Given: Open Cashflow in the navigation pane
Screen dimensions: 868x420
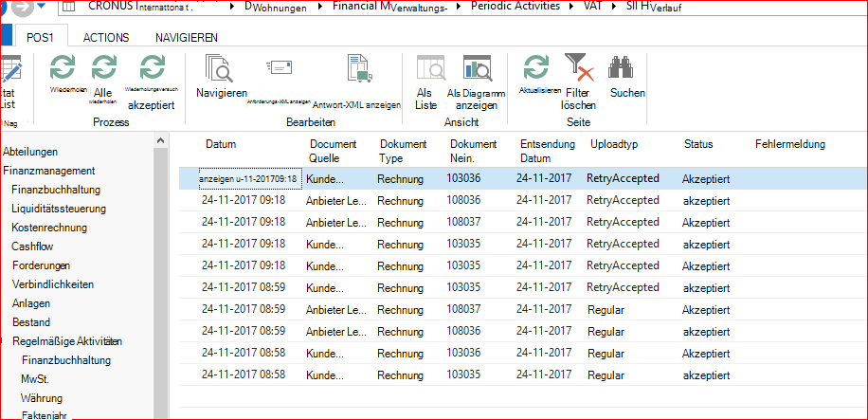Looking at the screenshot, I should pyautogui.click(x=32, y=247).
